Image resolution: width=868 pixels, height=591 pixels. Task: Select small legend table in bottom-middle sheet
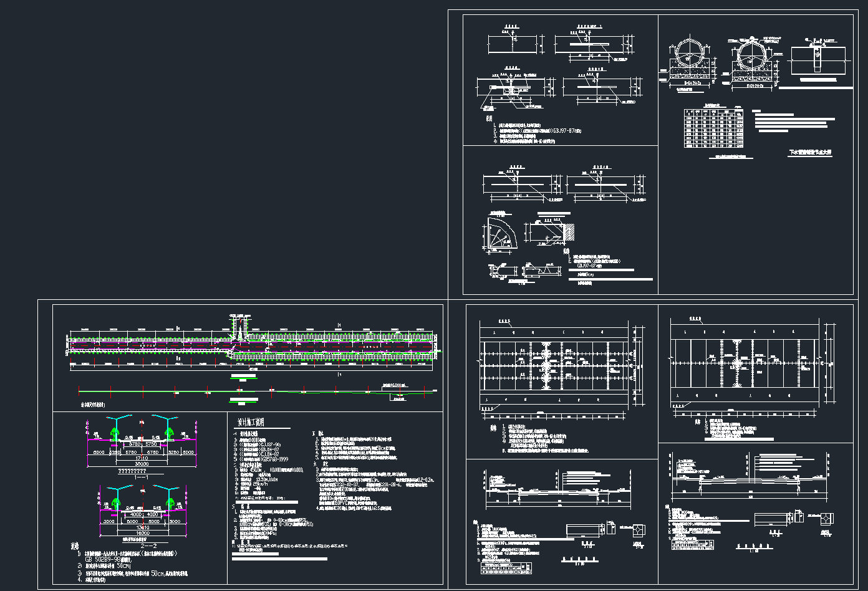[x=507, y=567]
